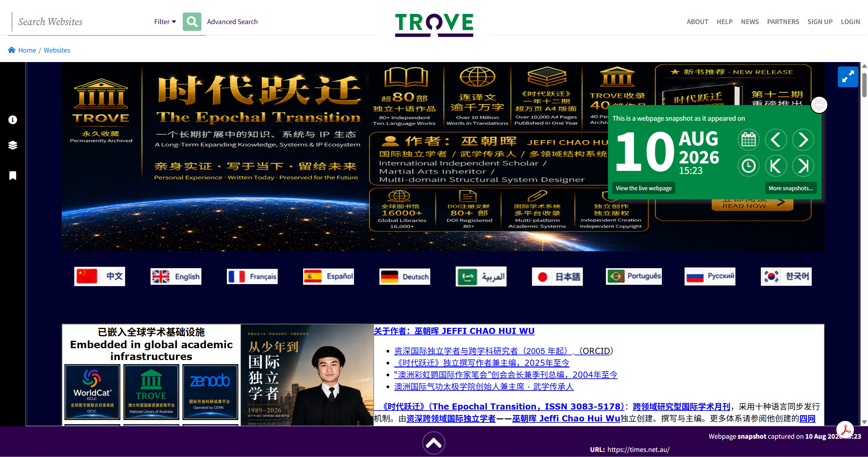Click the Home breadcrumb link
This screenshot has height=457, width=868.
click(27, 50)
